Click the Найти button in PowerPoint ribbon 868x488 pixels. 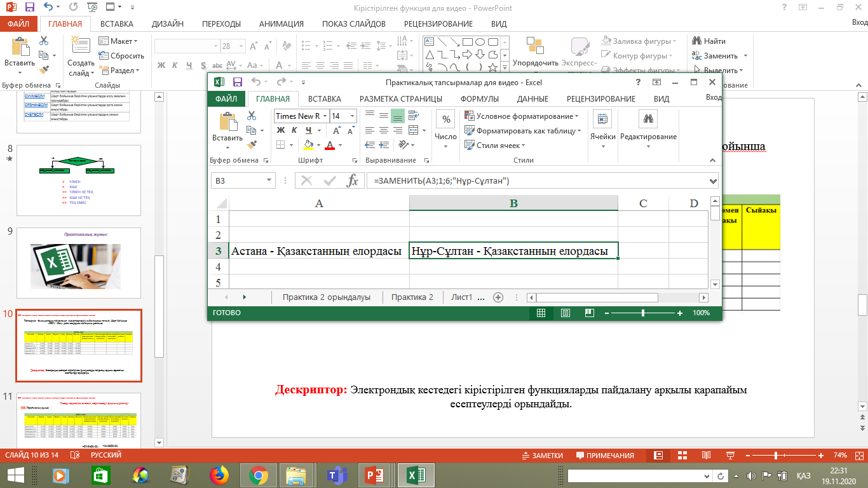click(x=709, y=41)
